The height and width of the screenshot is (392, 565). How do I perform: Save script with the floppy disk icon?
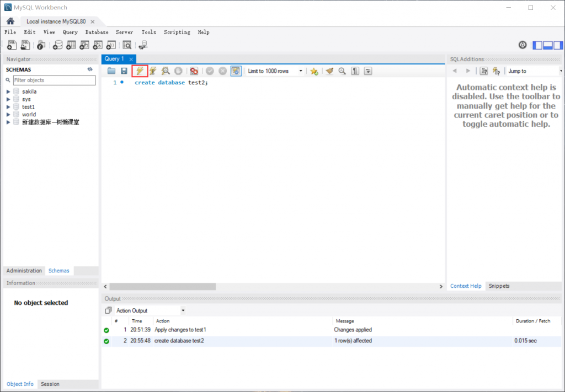pos(124,71)
